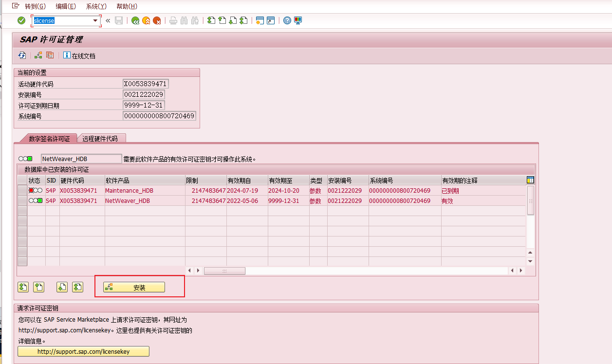Select row selector for Maintenance_HDB license
Viewport: 612px width, 364px height.
pyautogui.click(x=22, y=191)
